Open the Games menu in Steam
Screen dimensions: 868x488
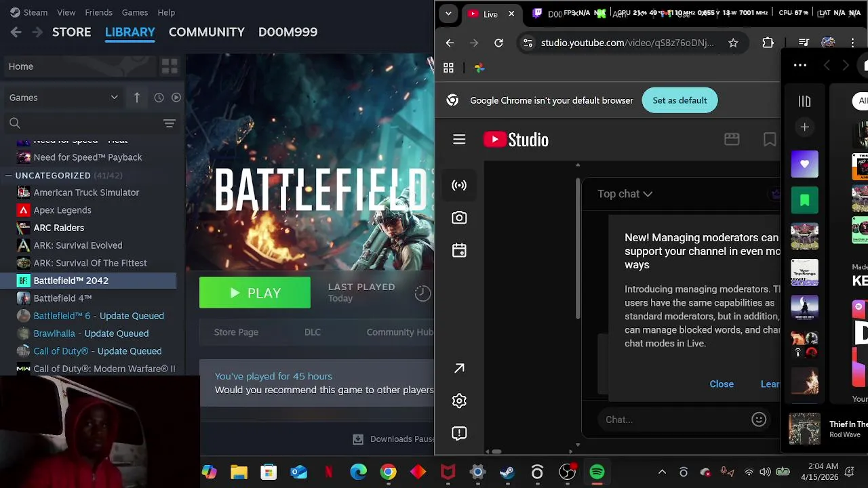134,12
